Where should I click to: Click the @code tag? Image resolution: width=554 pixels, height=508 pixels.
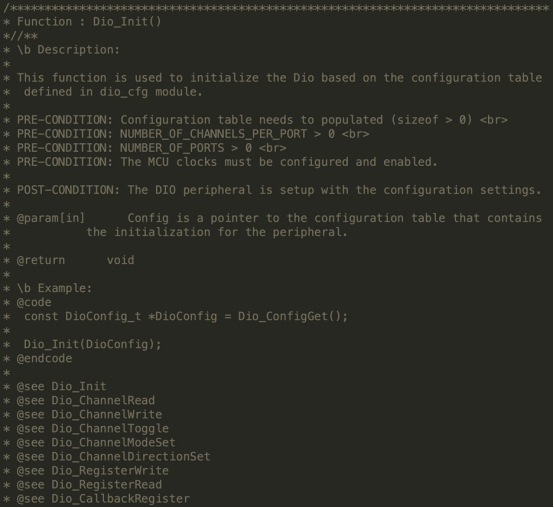pyautogui.click(x=34, y=302)
